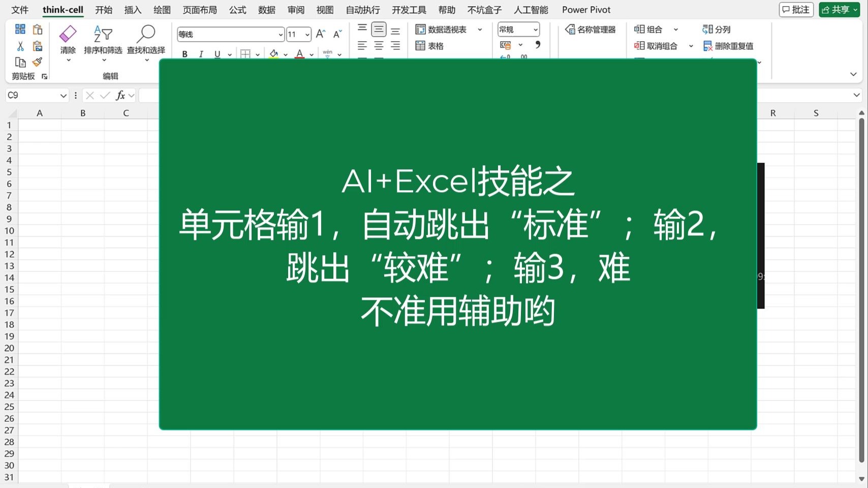Open the 名称管理器 Name Manager
This screenshot has height=488, width=868.
(591, 29)
